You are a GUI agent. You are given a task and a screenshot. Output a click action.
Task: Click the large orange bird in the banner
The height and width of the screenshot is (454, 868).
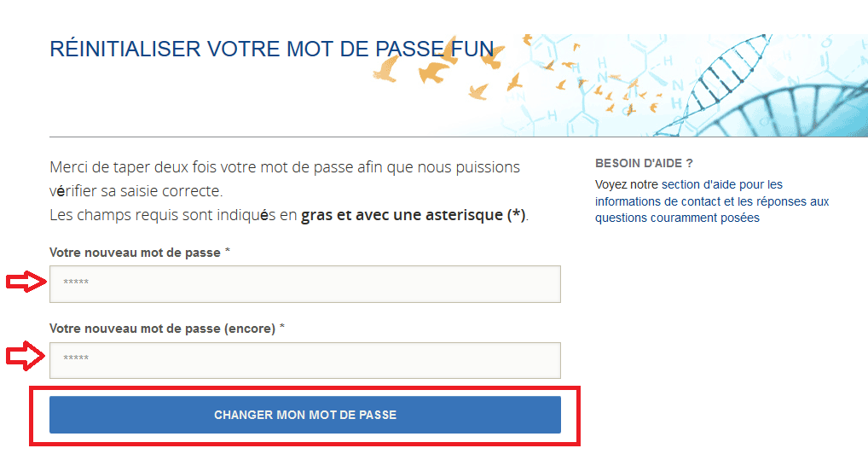434,71
